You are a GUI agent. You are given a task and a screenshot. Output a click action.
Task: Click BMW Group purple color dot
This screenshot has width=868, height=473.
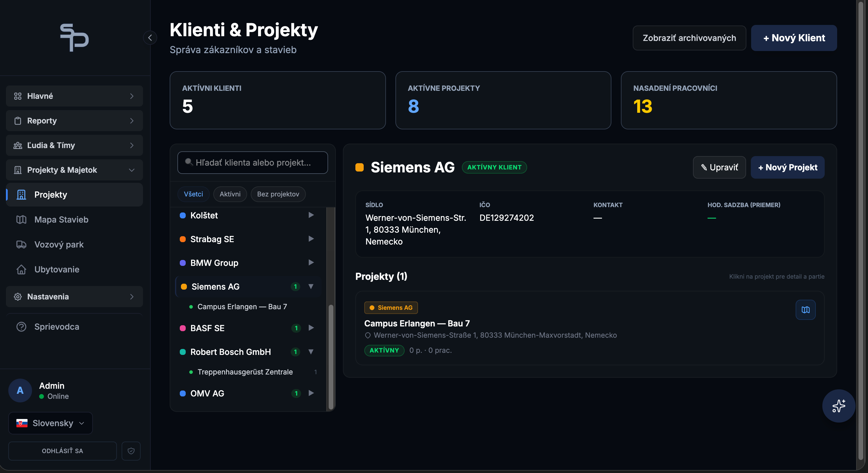pyautogui.click(x=183, y=263)
